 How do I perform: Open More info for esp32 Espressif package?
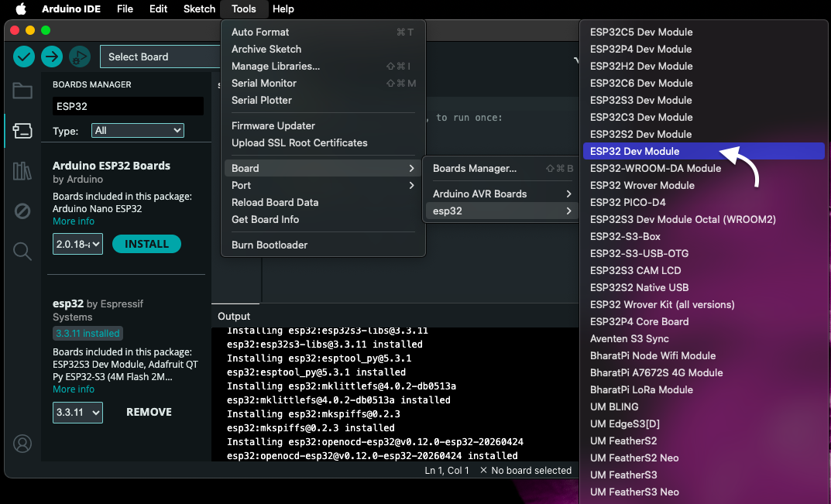[x=73, y=389]
